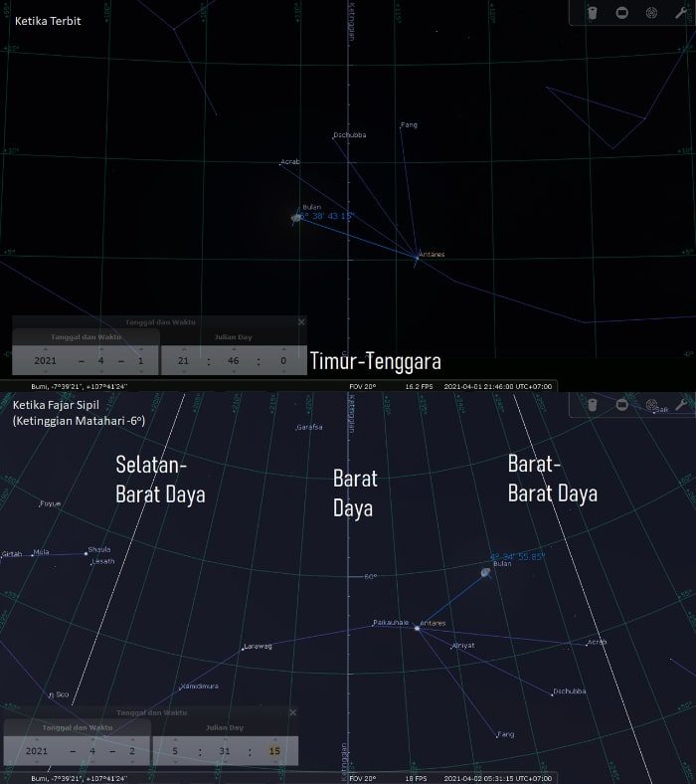Increase minutes using arrow above 46
The width and height of the screenshot is (696, 784).
point(234,349)
